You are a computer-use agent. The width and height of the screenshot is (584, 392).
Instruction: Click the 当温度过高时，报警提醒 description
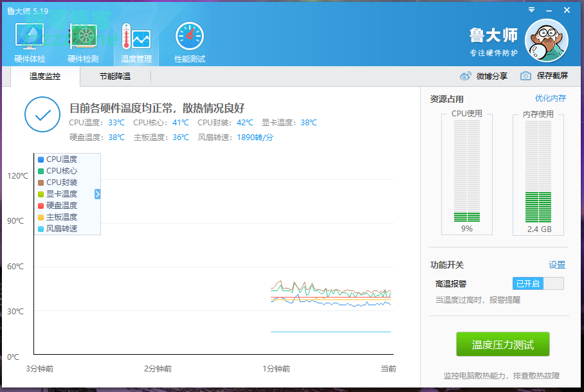pyautogui.click(x=478, y=299)
